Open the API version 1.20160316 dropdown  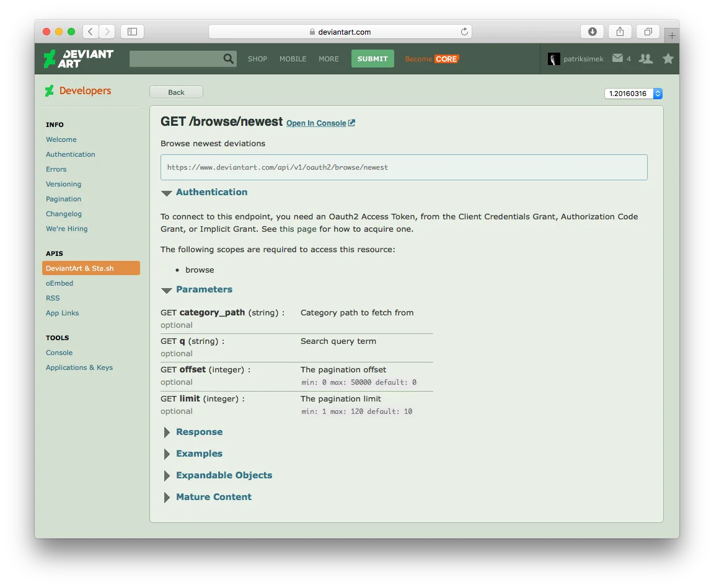point(633,94)
